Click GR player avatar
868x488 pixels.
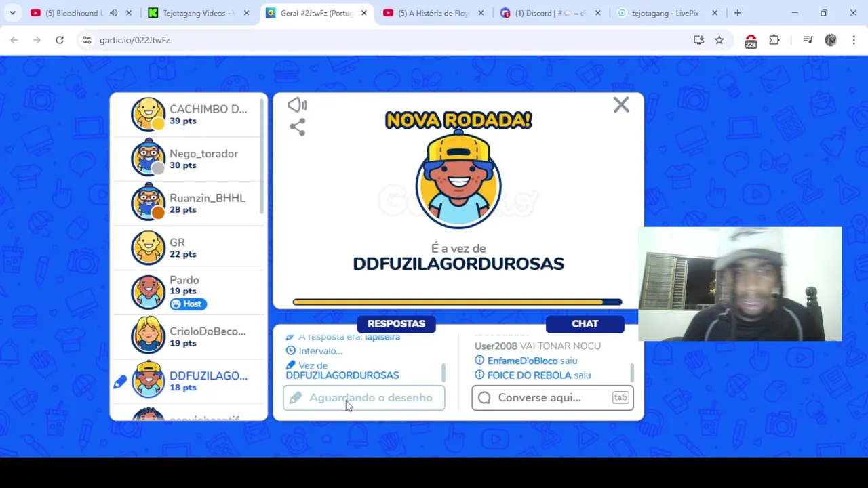pyautogui.click(x=148, y=247)
